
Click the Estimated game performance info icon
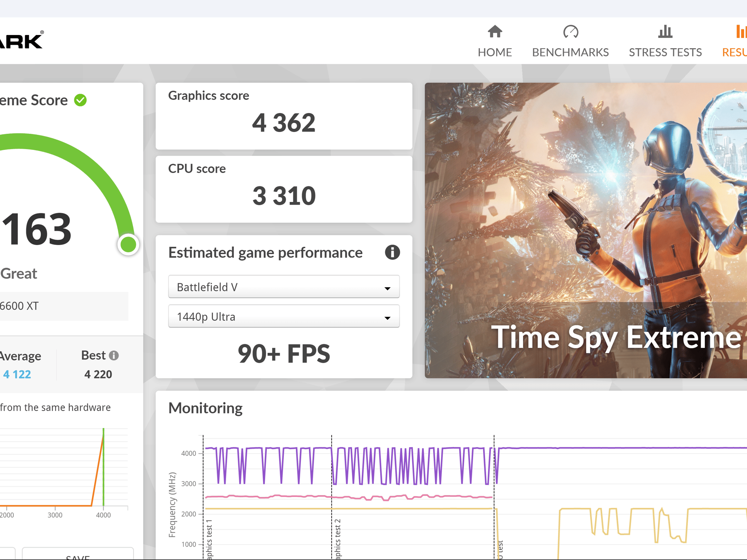(392, 252)
